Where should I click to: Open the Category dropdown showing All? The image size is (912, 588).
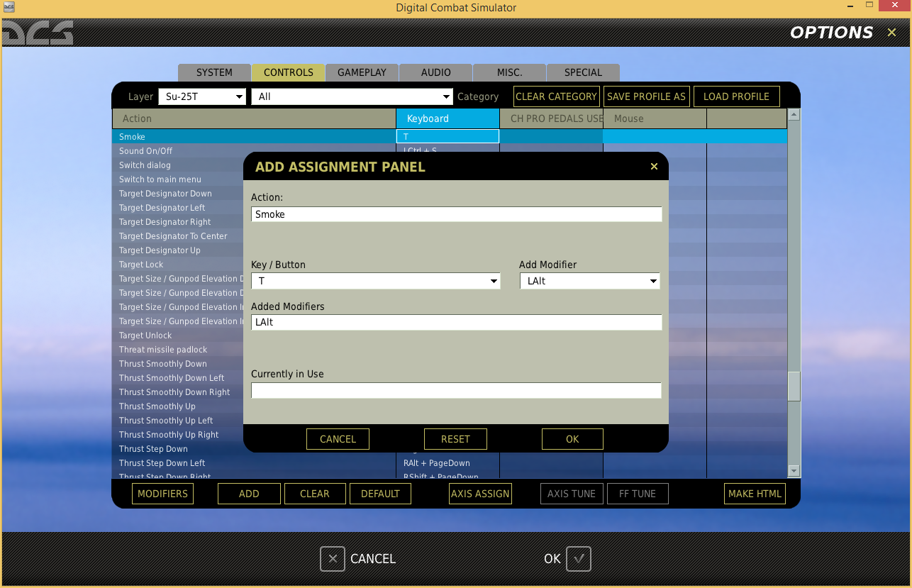(x=352, y=96)
